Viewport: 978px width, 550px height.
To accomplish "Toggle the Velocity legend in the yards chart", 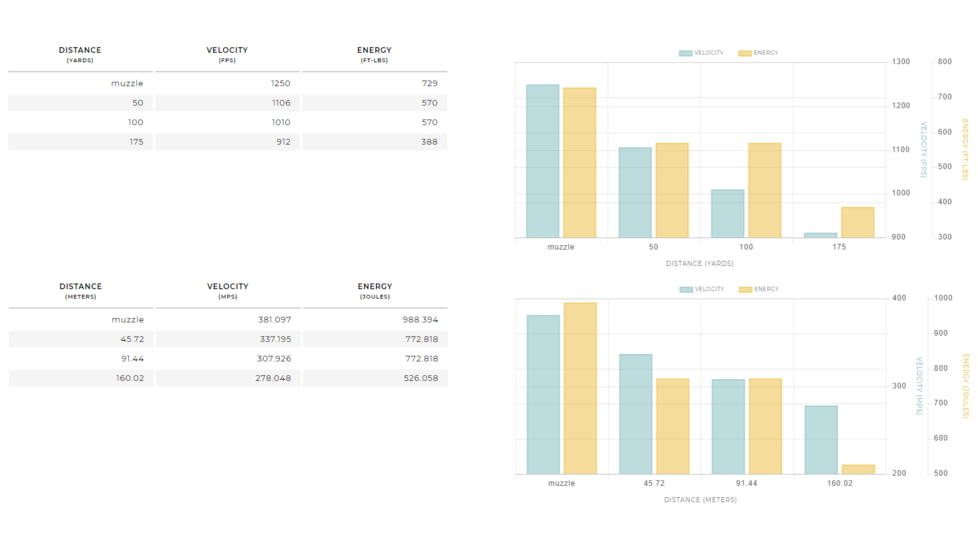I will 701,53.
